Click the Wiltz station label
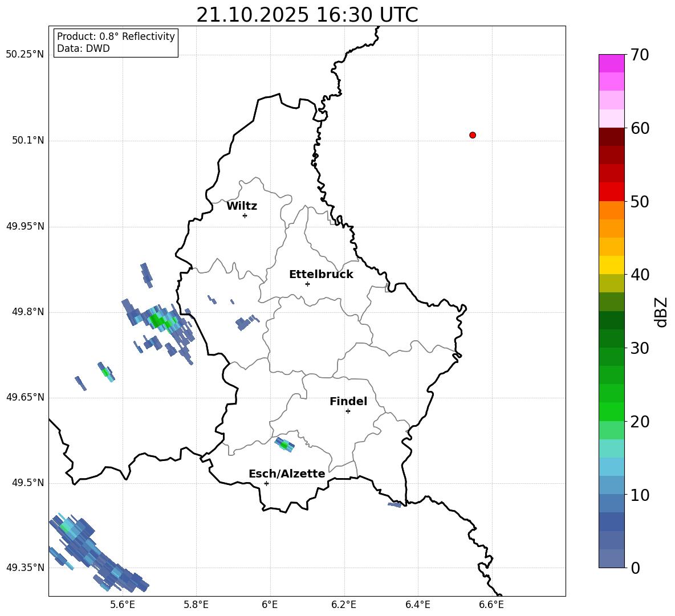This screenshot has height=616, width=675. point(242,206)
